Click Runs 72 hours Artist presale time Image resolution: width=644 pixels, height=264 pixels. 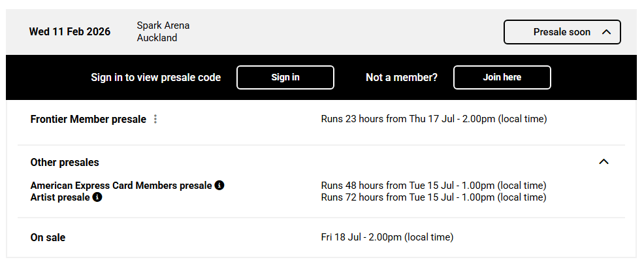click(x=434, y=197)
